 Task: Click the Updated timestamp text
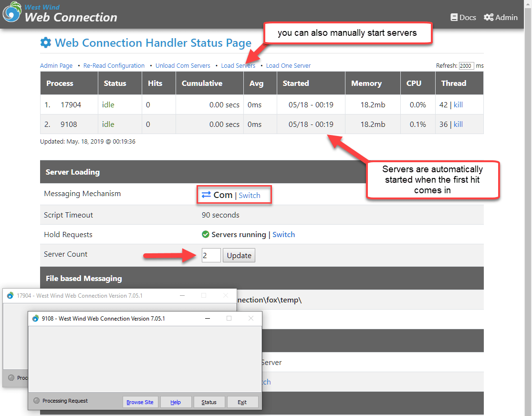87,142
